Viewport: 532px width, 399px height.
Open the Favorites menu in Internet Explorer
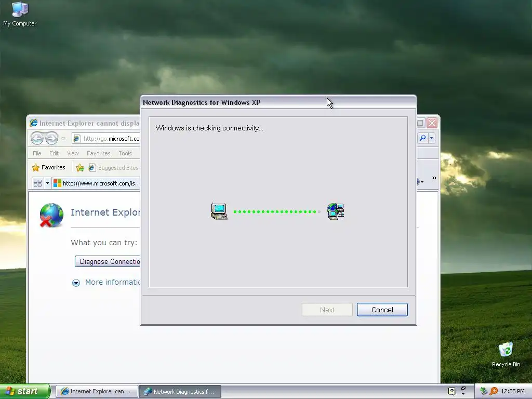coord(98,153)
